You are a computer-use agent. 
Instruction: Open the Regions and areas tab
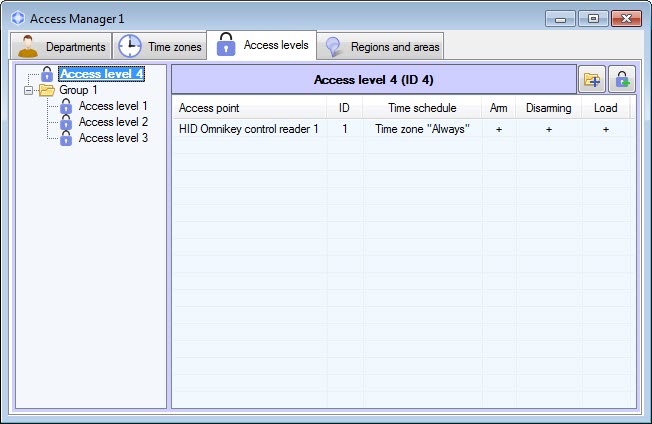pos(380,46)
